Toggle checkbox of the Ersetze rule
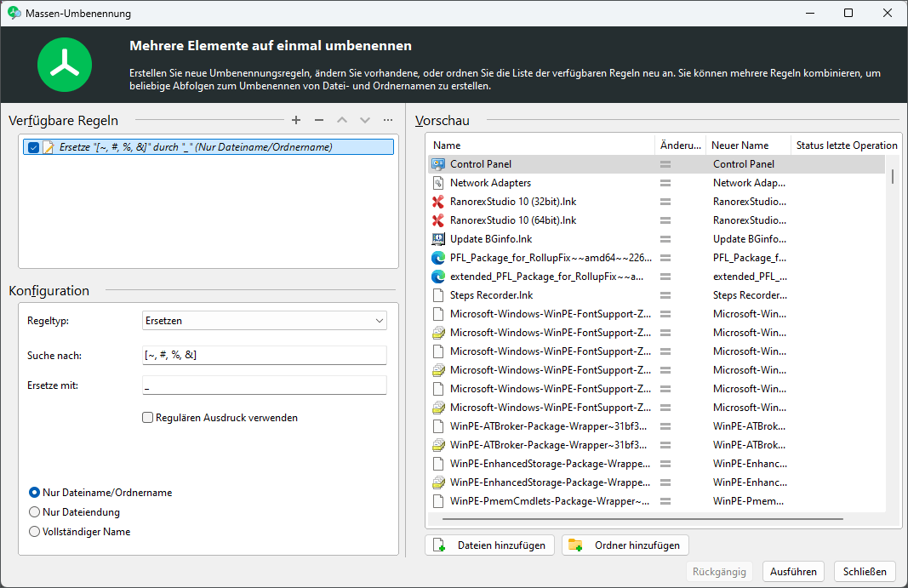The height and width of the screenshot is (588, 908). coord(33,147)
